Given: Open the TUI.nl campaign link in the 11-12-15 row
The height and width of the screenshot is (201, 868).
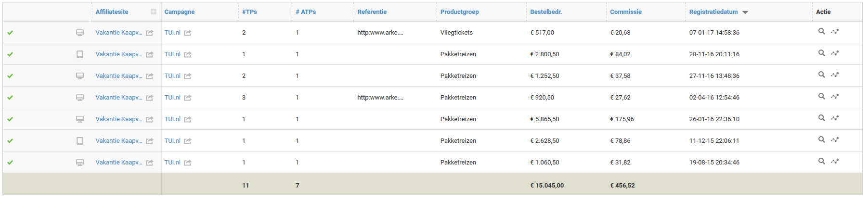Looking at the screenshot, I should pos(172,140).
